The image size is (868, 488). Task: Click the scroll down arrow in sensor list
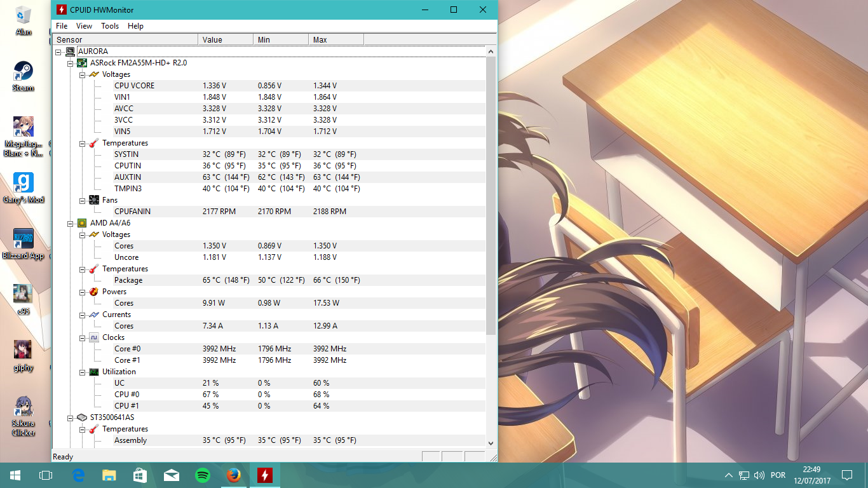[x=491, y=443]
